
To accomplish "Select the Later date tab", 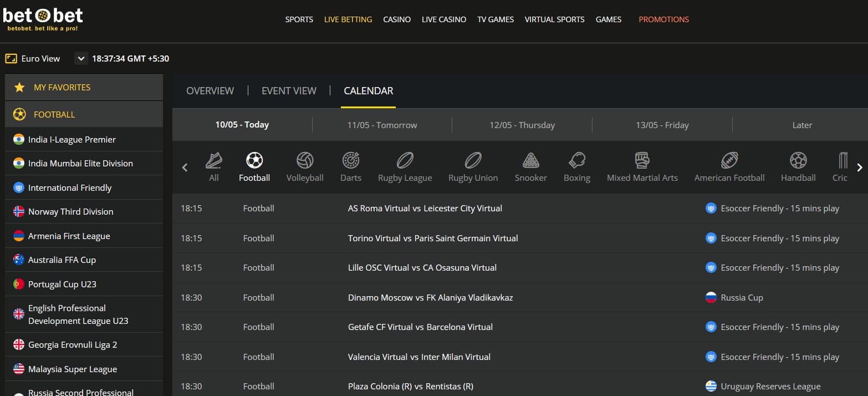I will point(802,125).
